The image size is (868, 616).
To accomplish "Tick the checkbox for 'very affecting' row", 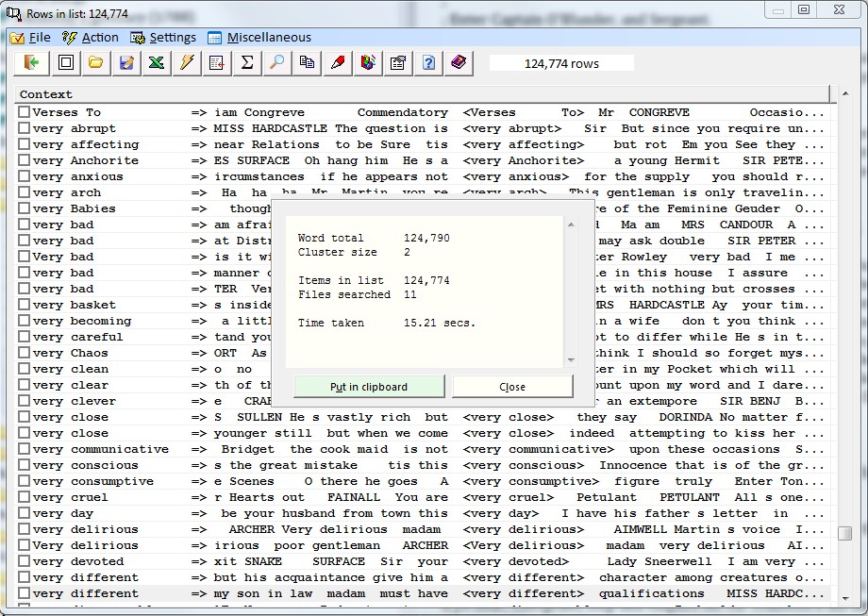I will coord(25,144).
